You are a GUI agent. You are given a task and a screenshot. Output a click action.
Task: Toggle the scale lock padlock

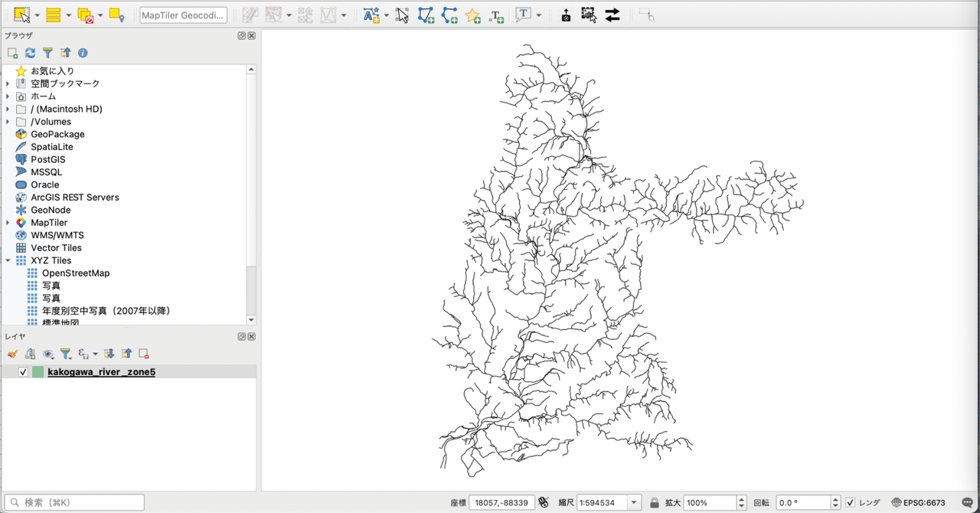click(x=656, y=502)
